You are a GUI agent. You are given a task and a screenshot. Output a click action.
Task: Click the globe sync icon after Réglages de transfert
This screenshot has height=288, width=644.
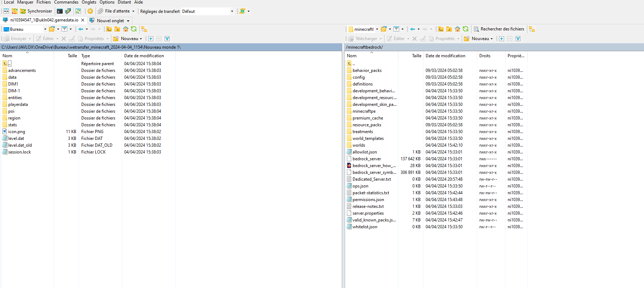[242, 11]
